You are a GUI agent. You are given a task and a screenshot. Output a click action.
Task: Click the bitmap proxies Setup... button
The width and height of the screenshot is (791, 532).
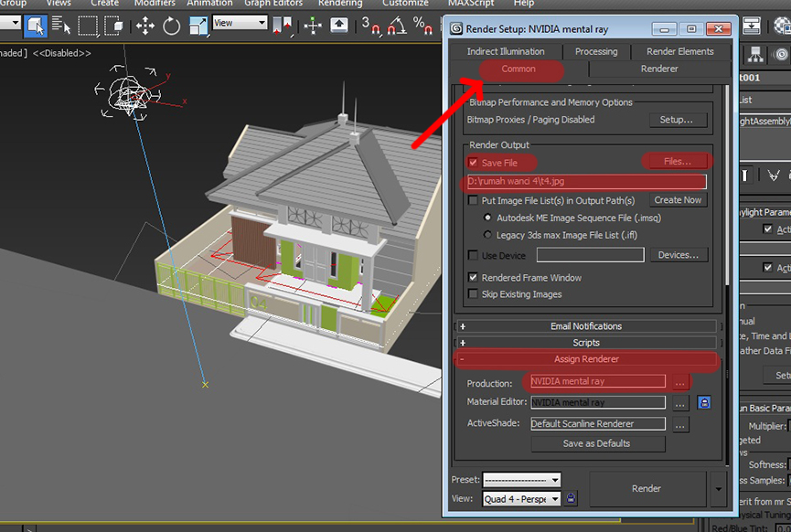click(677, 120)
